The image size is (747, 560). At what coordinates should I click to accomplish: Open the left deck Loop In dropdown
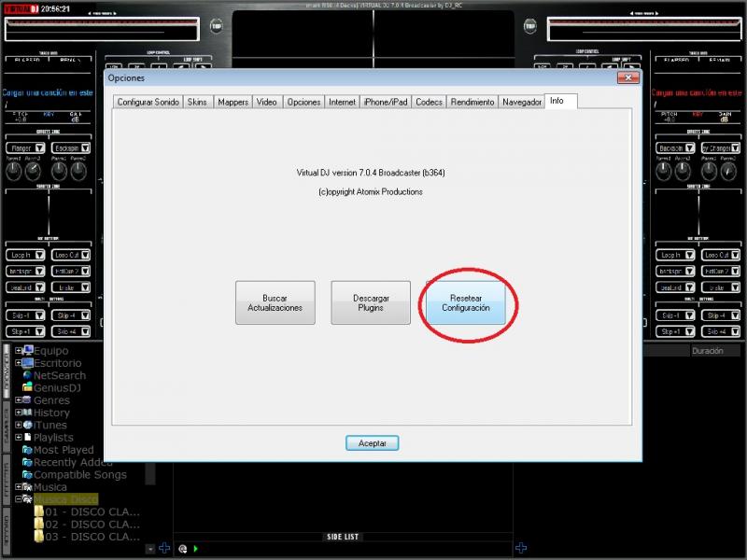click(39, 255)
